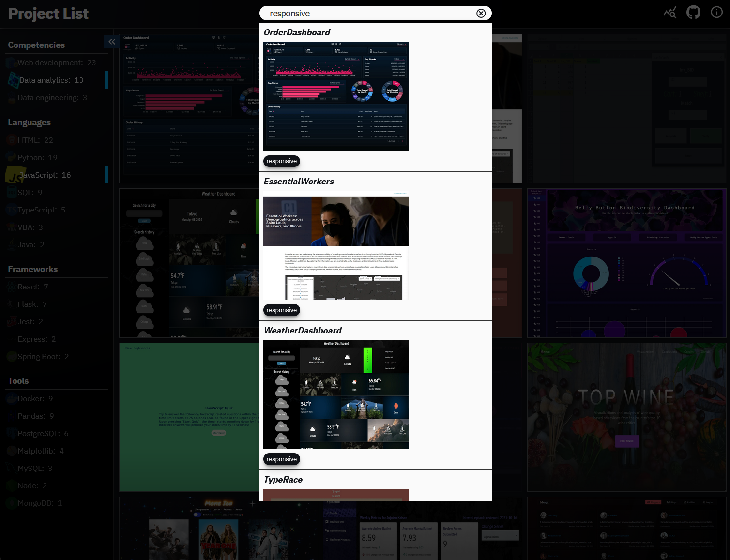Open the info icon in header
Viewport: 730px width, 560px height.
pyautogui.click(x=716, y=12)
